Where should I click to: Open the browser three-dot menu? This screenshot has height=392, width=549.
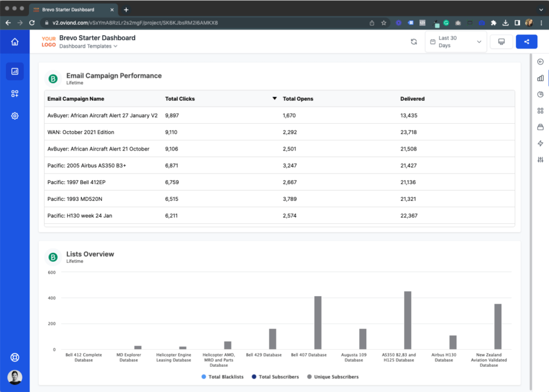coord(541,22)
